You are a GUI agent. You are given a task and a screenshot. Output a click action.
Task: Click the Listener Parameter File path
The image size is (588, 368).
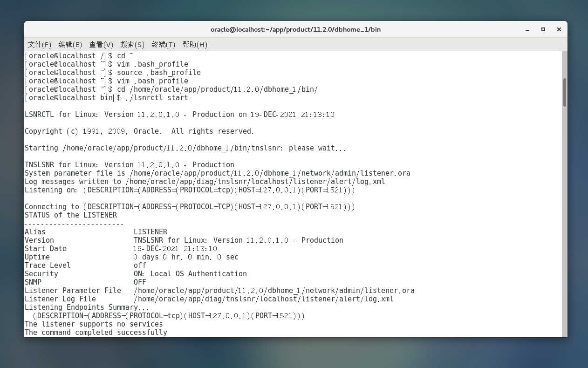point(274,291)
